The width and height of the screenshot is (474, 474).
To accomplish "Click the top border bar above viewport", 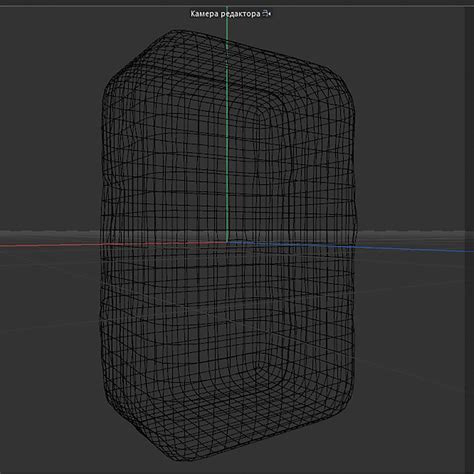I will coord(237,3).
